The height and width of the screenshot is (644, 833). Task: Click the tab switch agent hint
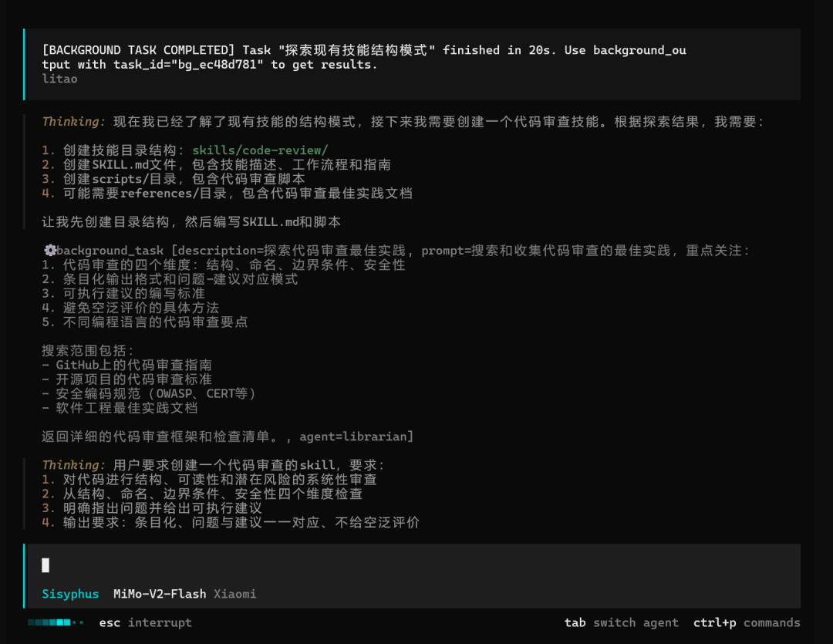[621, 622]
